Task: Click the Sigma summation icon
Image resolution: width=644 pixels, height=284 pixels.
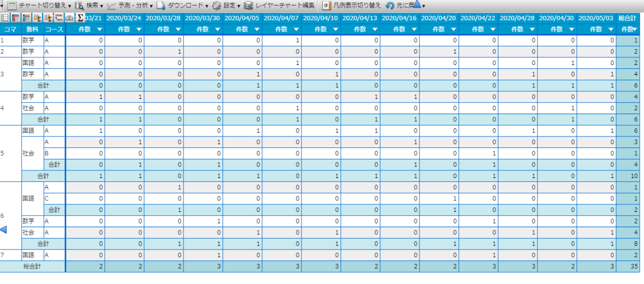Action: coord(81,17)
